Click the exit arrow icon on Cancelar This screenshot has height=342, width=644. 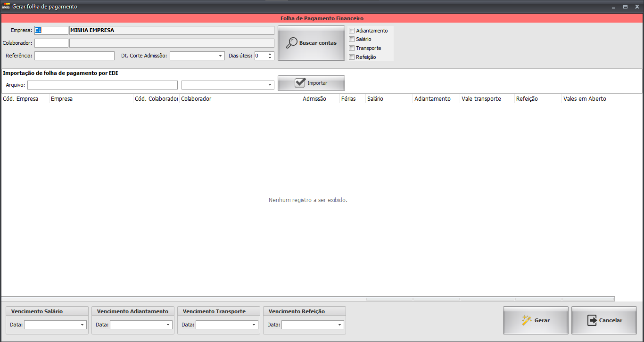[x=592, y=320]
